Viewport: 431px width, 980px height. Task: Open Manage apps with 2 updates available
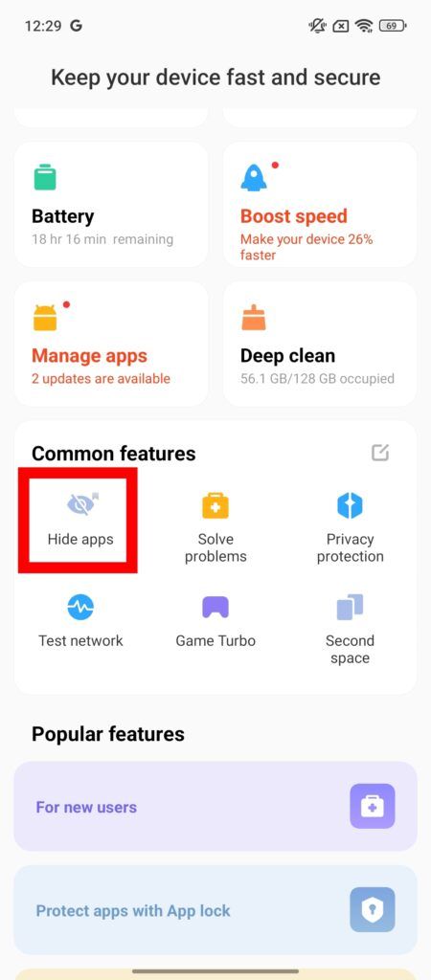pyautogui.click(x=111, y=344)
